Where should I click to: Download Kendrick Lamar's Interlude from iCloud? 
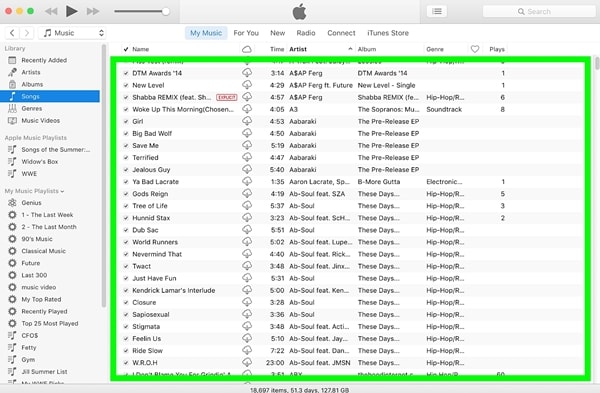[x=247, y=290]
